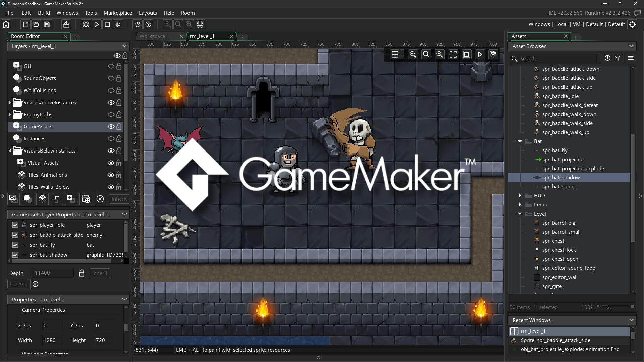Add a new asset with the plus icon
This screenshot has width=644, height=362.
coord(607,58)
